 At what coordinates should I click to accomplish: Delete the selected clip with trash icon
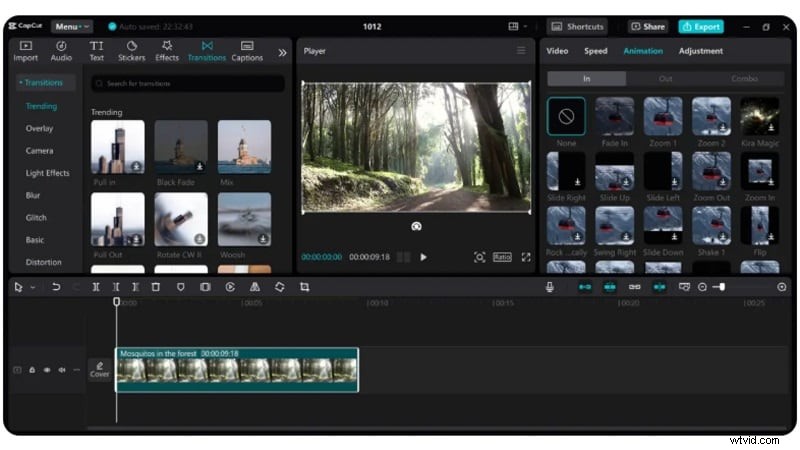pos(156,287)
